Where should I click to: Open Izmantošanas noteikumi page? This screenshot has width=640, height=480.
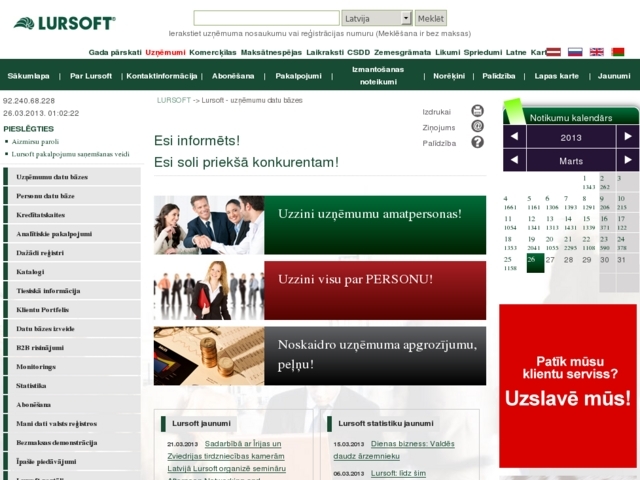378,76
